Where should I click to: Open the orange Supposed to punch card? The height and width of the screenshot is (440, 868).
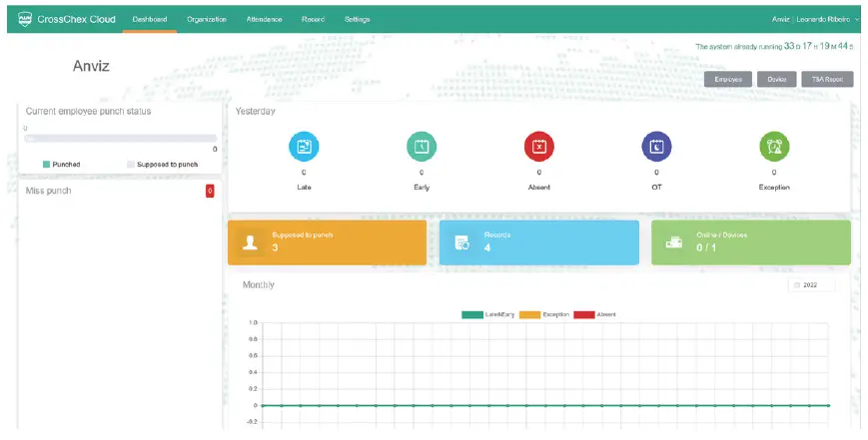[x=328, y=242]
